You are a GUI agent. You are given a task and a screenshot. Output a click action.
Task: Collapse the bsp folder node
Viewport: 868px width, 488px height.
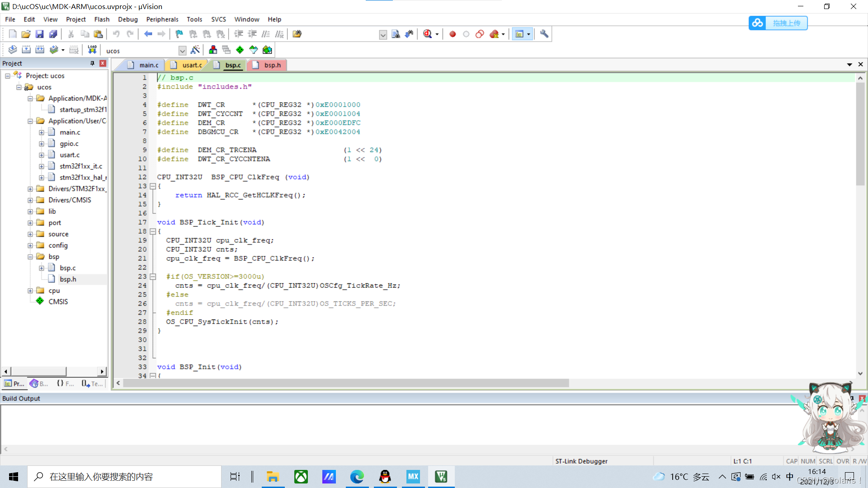[30, 257]
